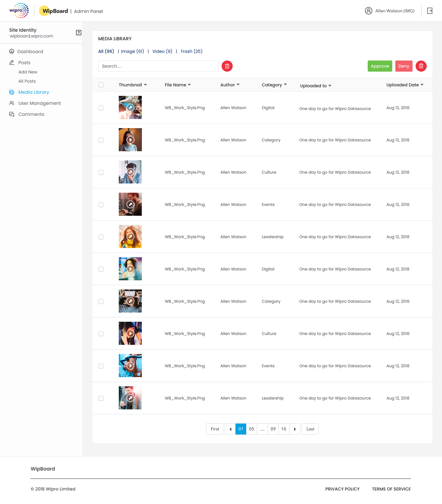The height and width of the screenshot is (504, 442).
Task: Go to next page using the arrow
Action: click(295, 429)
